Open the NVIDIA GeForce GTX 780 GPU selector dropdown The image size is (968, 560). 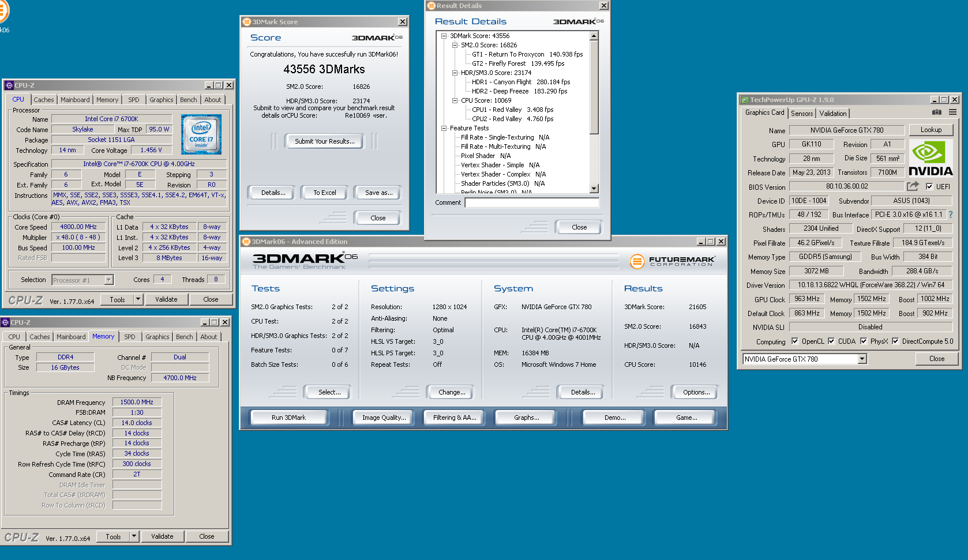[862, 359]
